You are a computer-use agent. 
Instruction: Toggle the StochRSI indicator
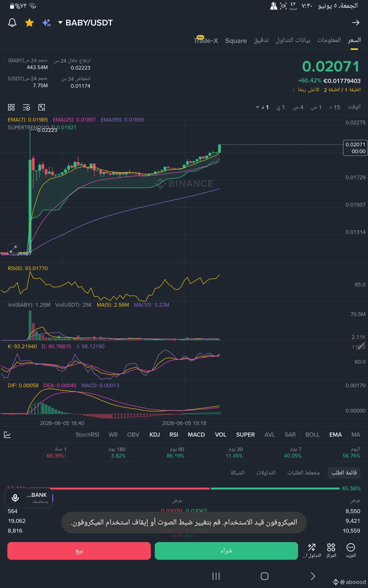87,435
